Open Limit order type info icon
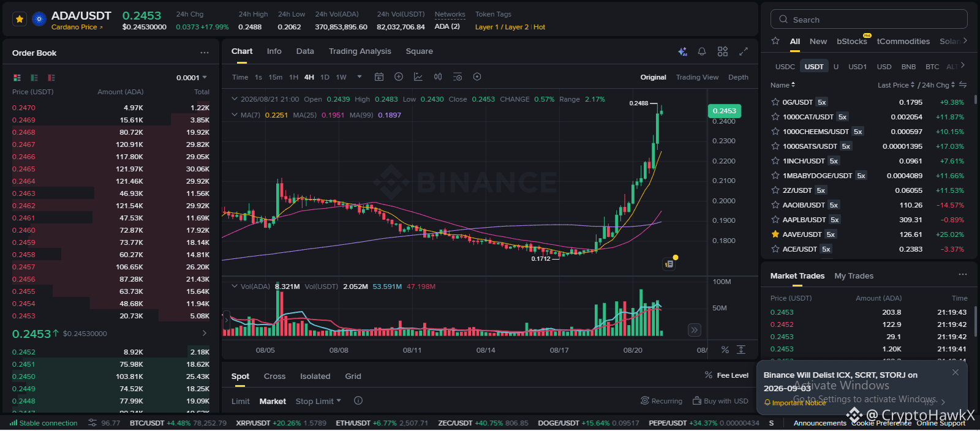This screenshot has height=431, width=980. 358,401
